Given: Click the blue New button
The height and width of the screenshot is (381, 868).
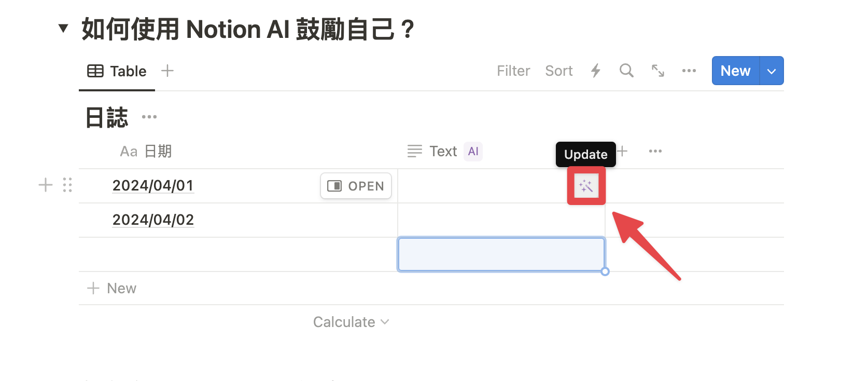Looking at the screenshot, I should [735, 71].
